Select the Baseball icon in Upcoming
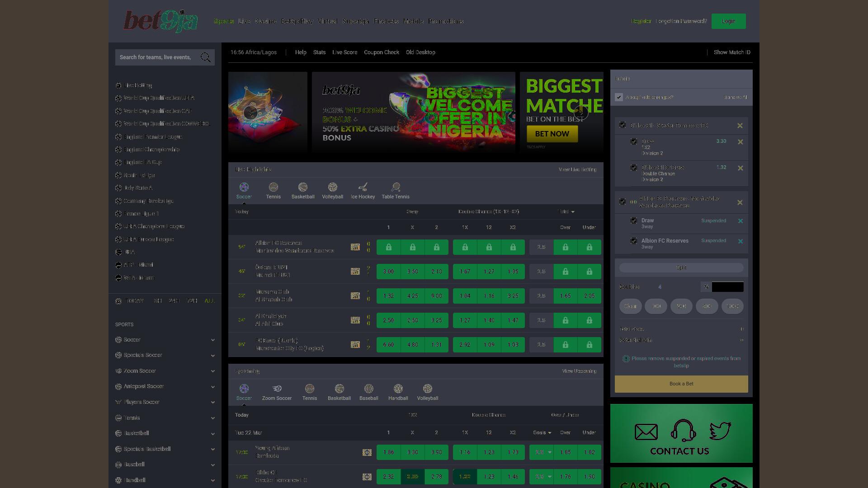Image resolution: width=868 pixels, height=488 pixels. click(369, 389)
